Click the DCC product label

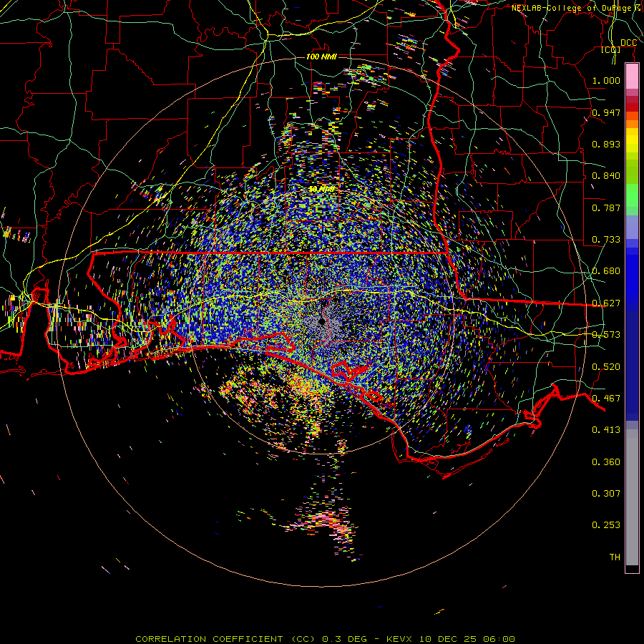click(x=628, y=43)
